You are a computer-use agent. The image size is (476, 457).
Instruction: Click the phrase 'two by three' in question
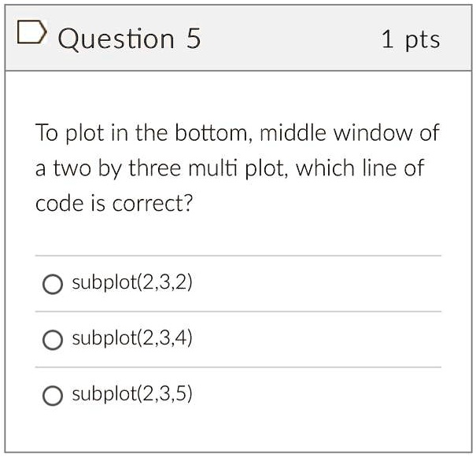coord(117,168)
